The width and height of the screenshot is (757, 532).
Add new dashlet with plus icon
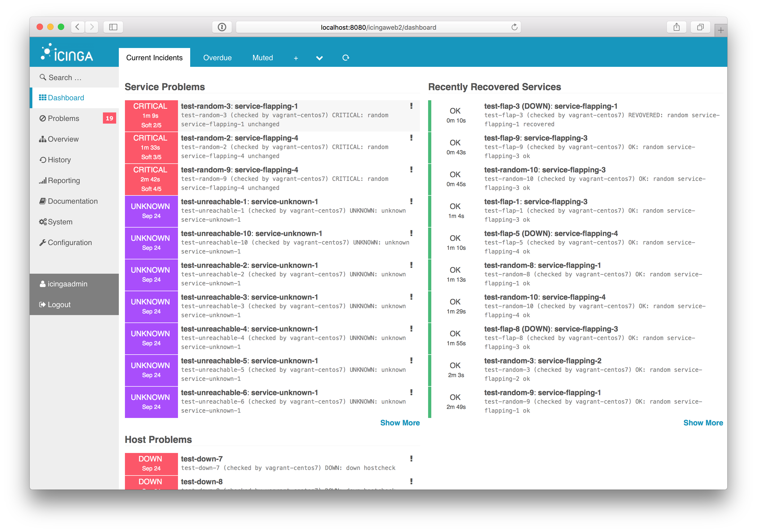click(296, 58)
